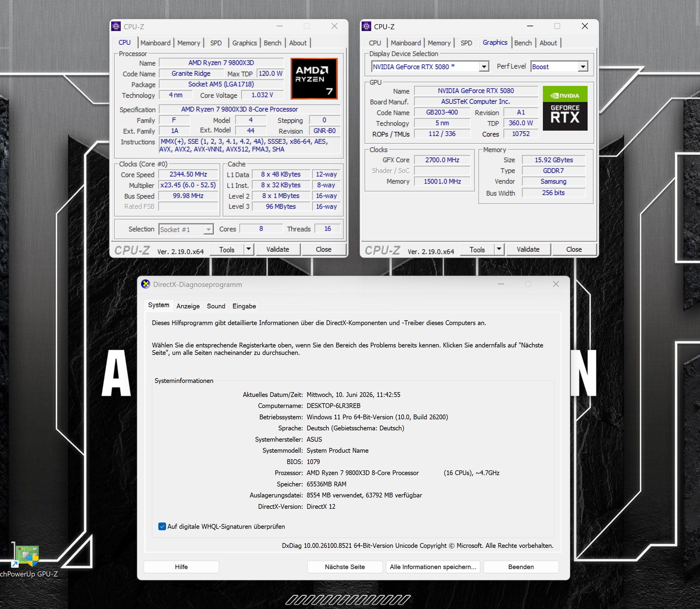The width and height of the screenshot is (700, 609).
Task: Open Memory tab in left CPU-Z window
Action: (x=189, y=43)
